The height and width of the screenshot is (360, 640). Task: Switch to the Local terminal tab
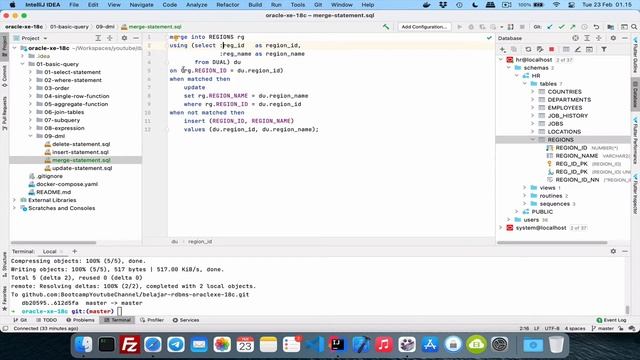coord(49,251)
